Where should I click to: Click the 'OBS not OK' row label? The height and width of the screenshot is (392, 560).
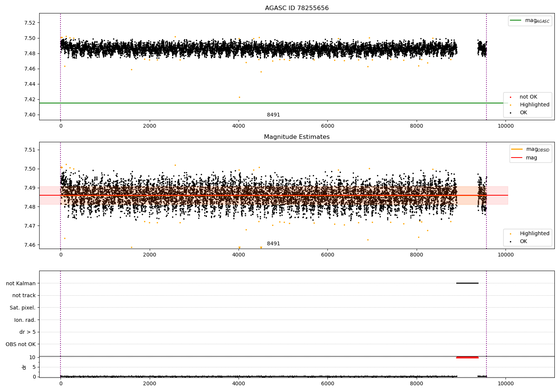pos(21,344)
